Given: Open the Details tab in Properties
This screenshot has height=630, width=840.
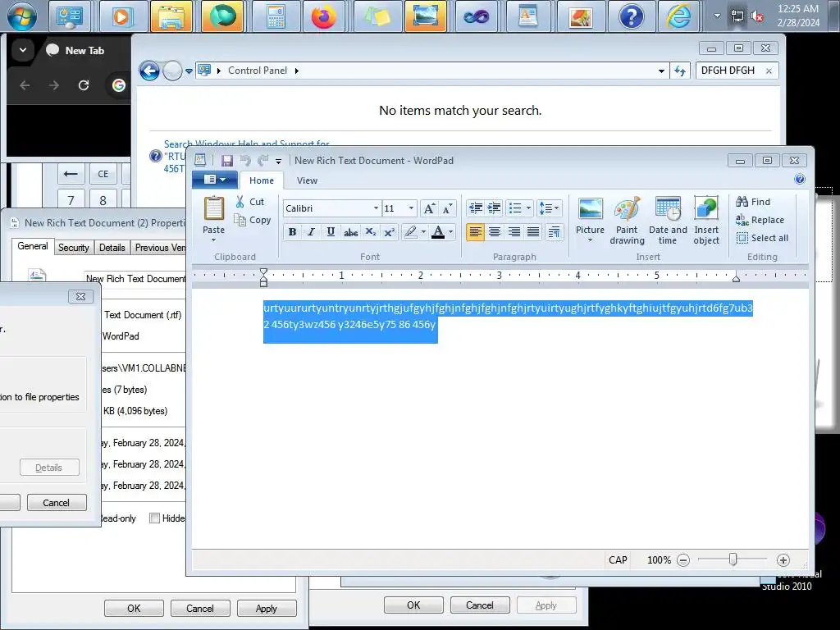Looking at the screenshot, I should (112, 248).
